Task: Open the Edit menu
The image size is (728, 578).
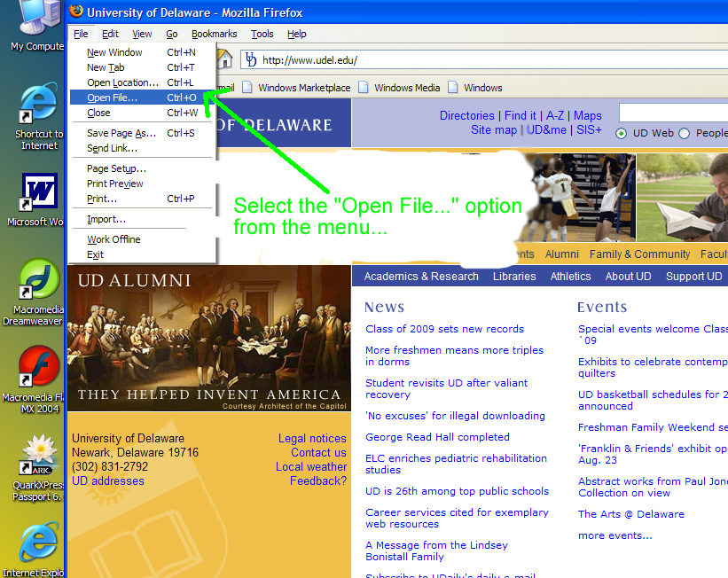Action: 110,34
